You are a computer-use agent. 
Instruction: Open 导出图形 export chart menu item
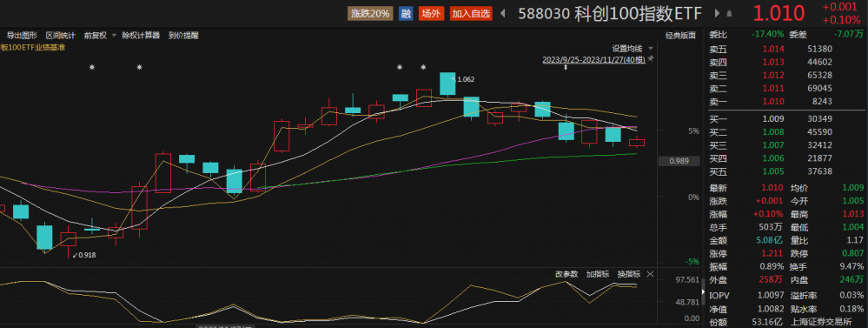point(22,36)
